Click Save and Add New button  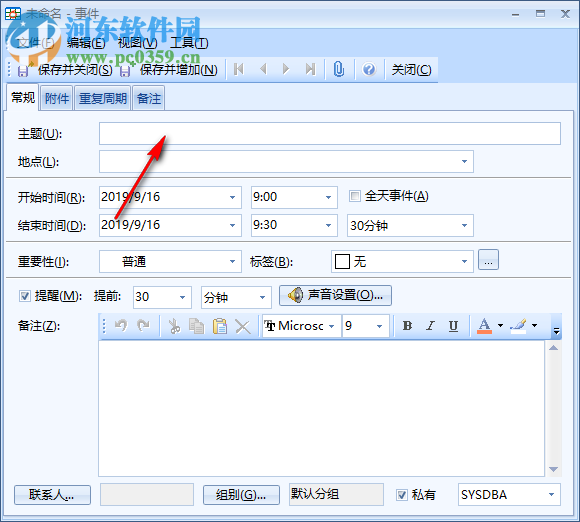click(x=169, y=70)
